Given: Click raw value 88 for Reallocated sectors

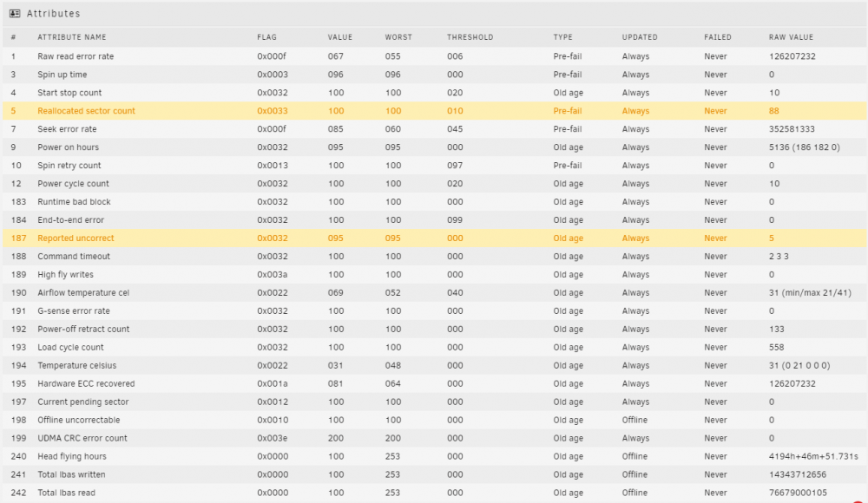Looking at the screenshot, I should (774, 111).
